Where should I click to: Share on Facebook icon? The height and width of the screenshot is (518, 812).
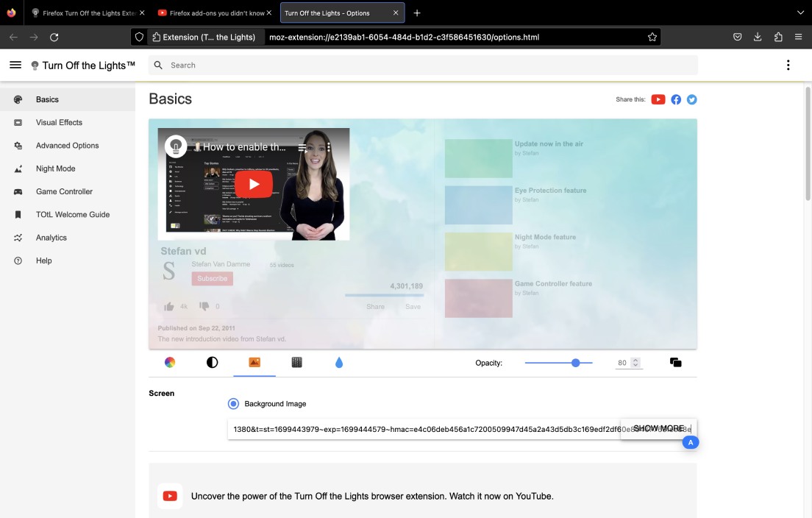(676, 99)
